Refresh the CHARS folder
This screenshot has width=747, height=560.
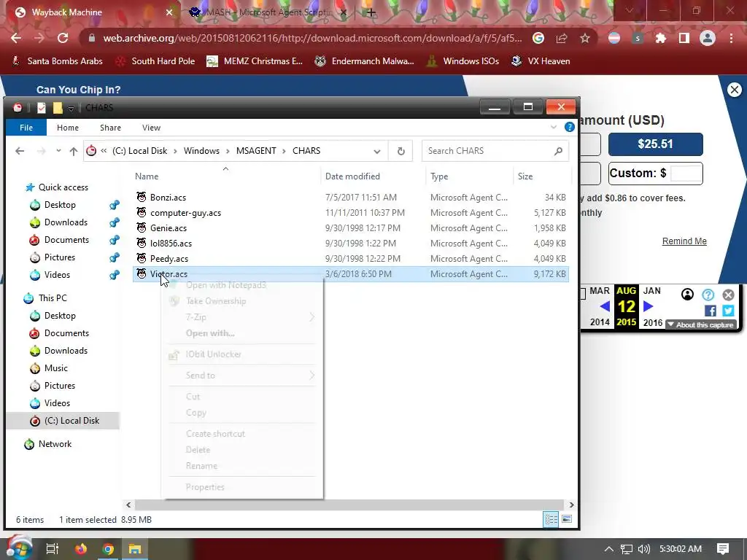pyautogui.click(x=400, y=151)
